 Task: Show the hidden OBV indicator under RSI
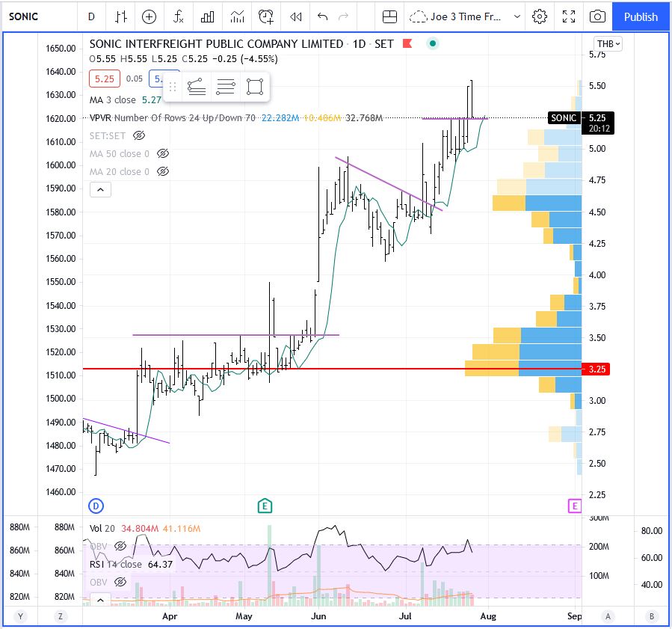coord(120,583)
